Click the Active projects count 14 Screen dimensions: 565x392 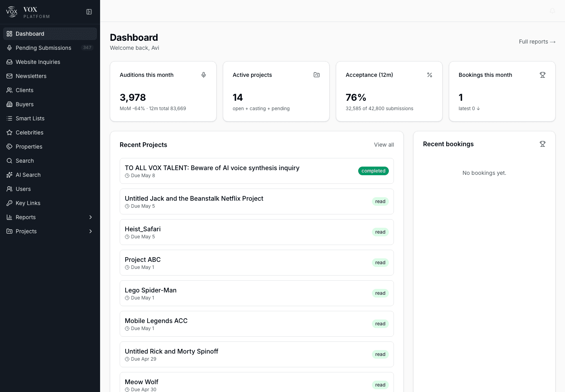pyautogui.click(x=238, y=97)
